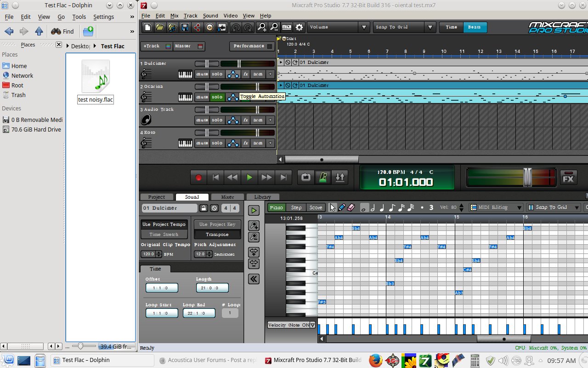Expand Audio Track options arrow
The height and width of the screenshot is (368, 588).
coord(270,120)
